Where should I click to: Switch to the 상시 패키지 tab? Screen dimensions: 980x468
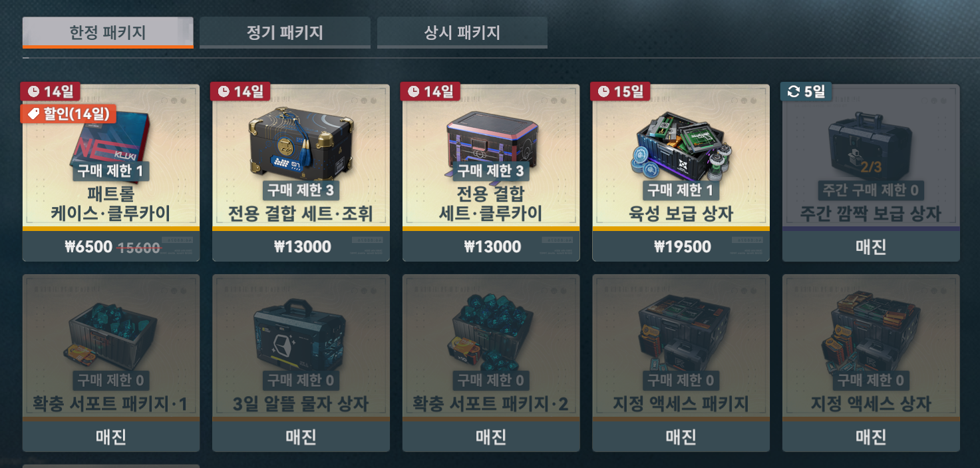click(462, 32)
